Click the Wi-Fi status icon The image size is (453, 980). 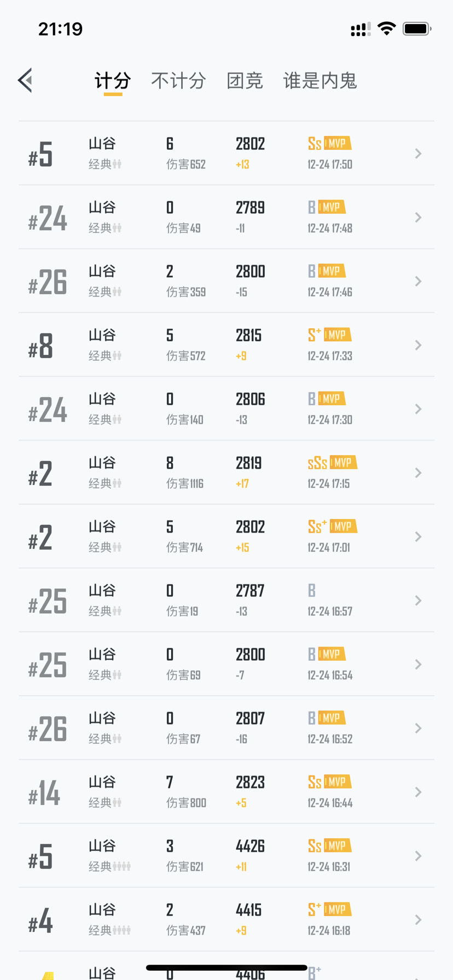(x=387, y=28)
